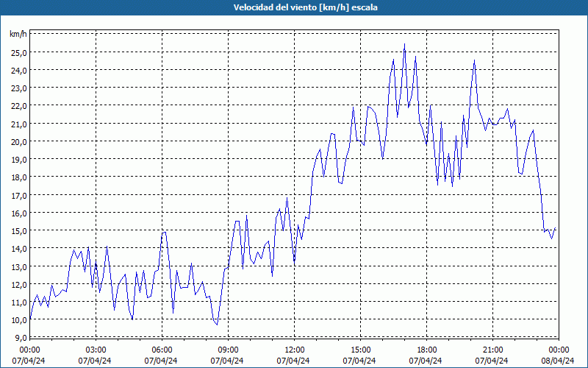Click the 12:00 time axis label
This screenshot has height=368, width=588.
295,350
